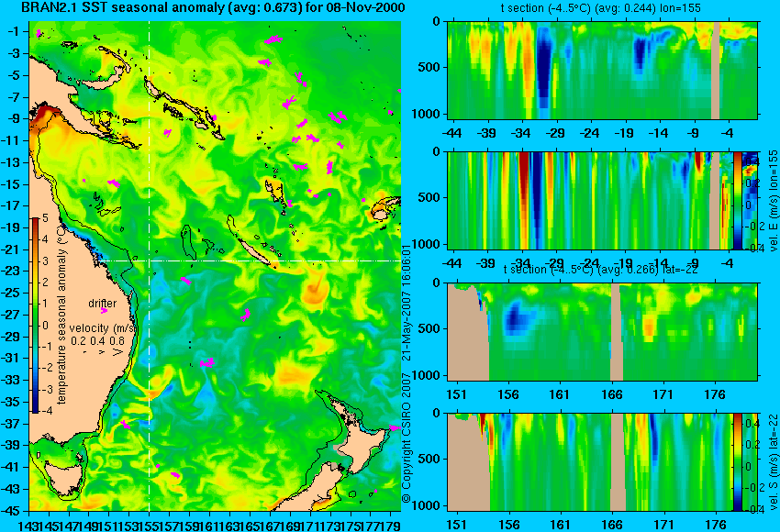The image size is (780, 532).
Task: Click the "-33" latitude label on the map axis
Action: 11,381
